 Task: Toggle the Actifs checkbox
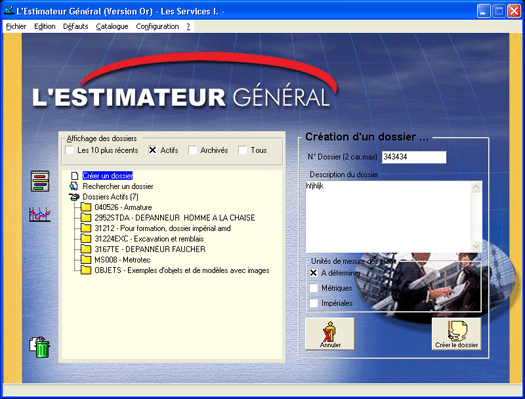click(x=152, y=150)
